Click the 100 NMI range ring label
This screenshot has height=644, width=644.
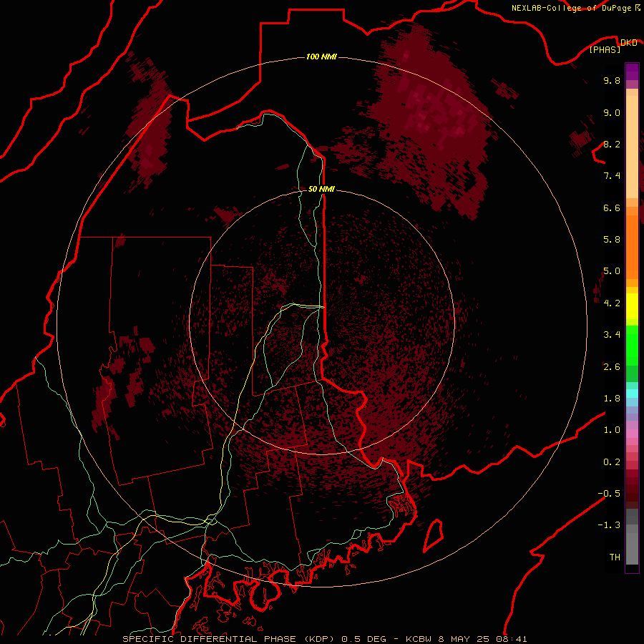coord(321,57)
